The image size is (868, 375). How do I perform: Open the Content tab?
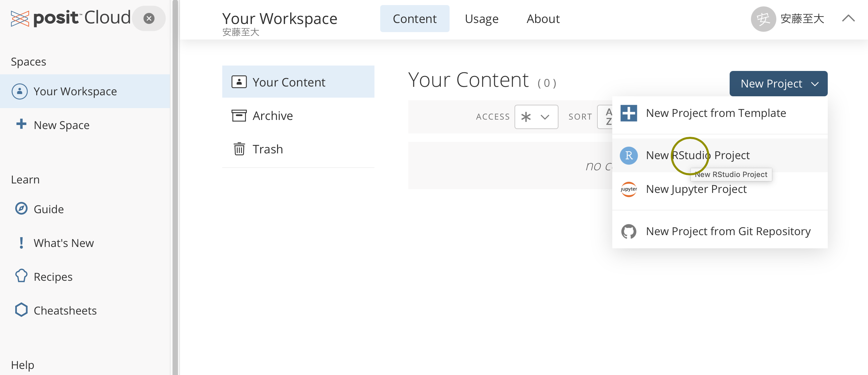click(414, 19)
